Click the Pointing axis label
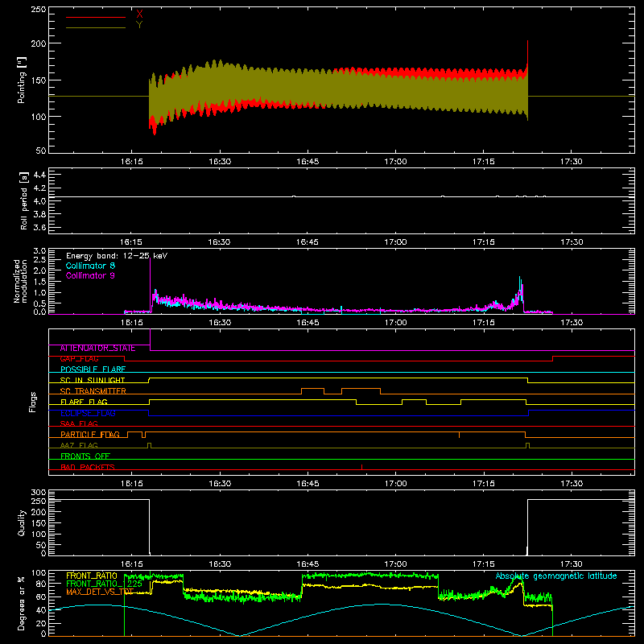 (x=22, y=80)
